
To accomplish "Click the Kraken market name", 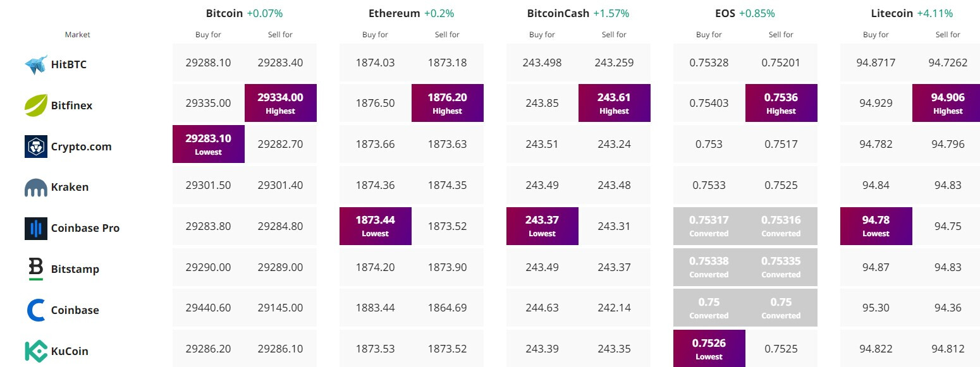I will pyautogui.click(x=70, y=188).
